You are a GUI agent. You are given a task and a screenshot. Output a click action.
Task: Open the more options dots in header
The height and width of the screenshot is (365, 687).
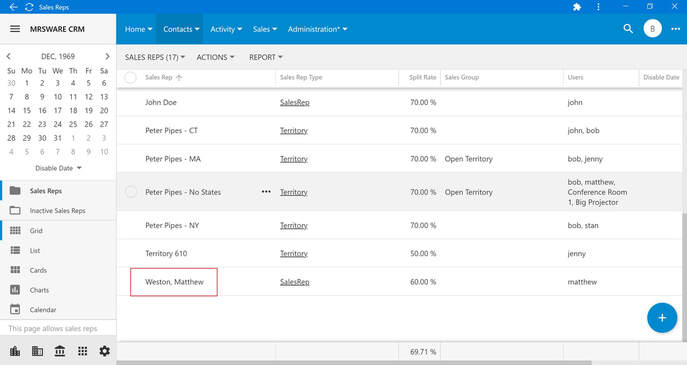[x=676, y=29]
